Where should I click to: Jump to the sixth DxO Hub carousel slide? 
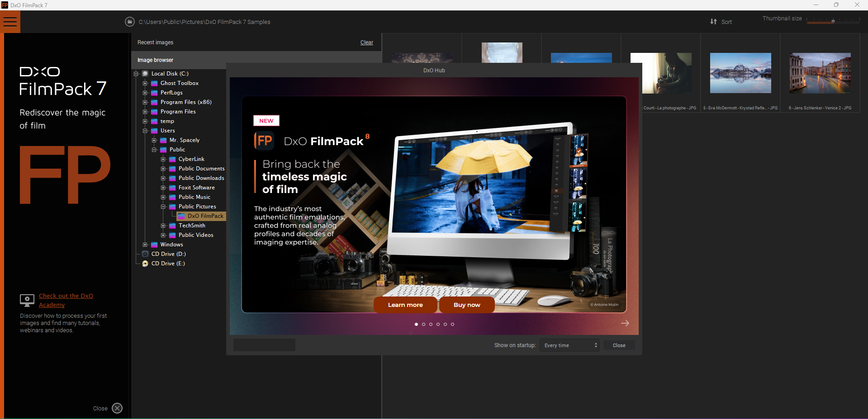coord(452,324)
